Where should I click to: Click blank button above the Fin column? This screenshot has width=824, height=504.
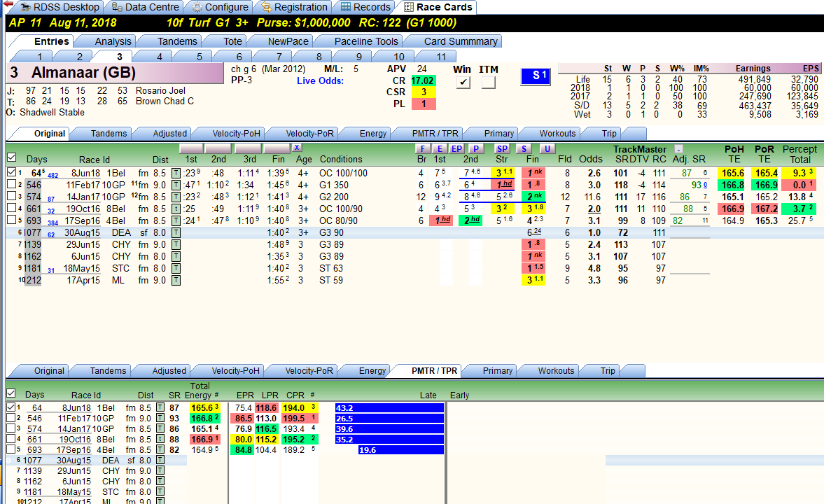(x=277, y=148)
